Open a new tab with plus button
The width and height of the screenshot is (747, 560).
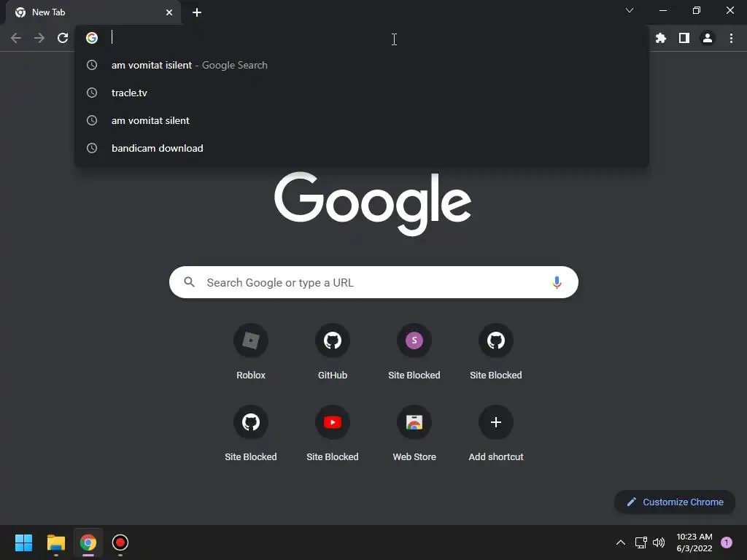[x=197, y=12]
